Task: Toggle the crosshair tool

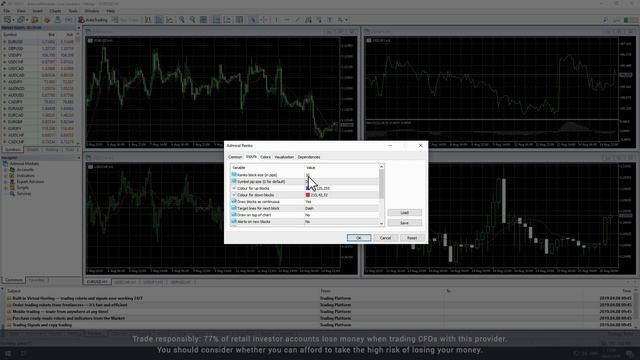Action: 264,20
